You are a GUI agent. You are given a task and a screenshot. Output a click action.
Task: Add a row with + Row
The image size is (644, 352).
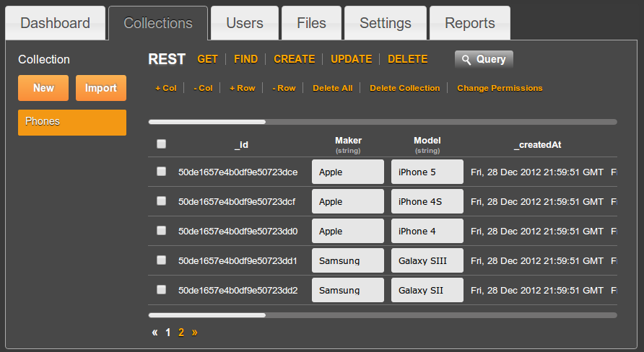click(242, 88)
